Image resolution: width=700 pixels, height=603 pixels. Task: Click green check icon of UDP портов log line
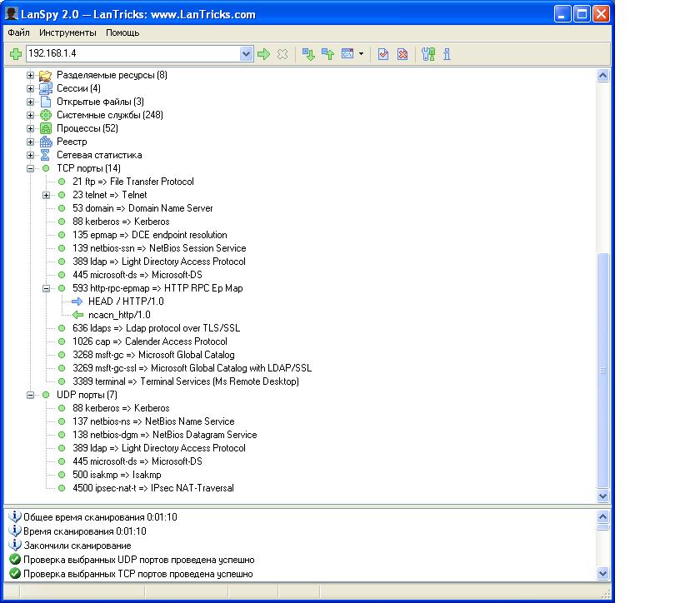click(x=15, y=559)
